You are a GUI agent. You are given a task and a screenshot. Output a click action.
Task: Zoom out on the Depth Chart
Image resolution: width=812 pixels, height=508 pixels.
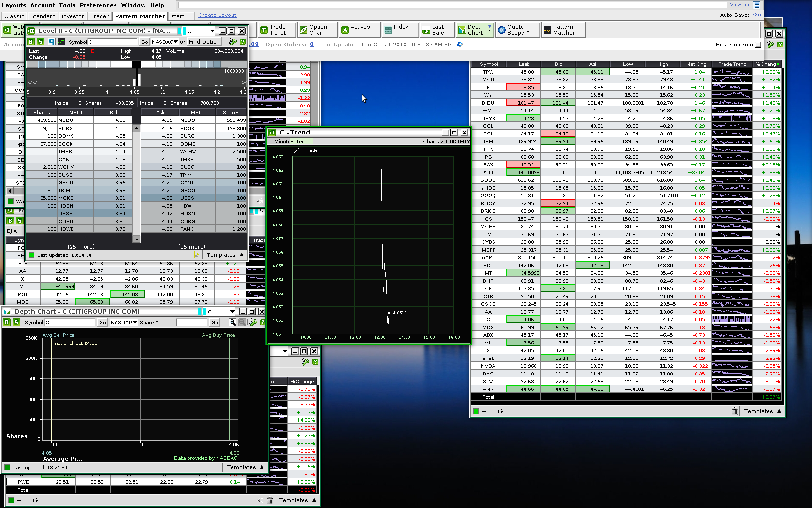[242, 322]
